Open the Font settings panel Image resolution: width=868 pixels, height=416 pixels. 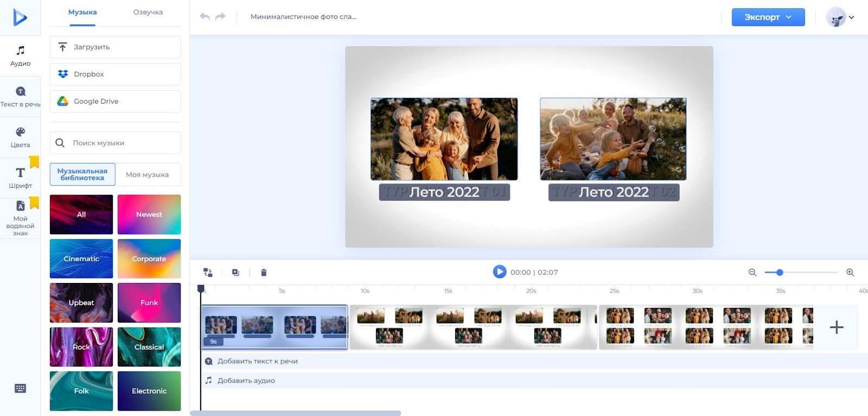click(x=20, y=178)
